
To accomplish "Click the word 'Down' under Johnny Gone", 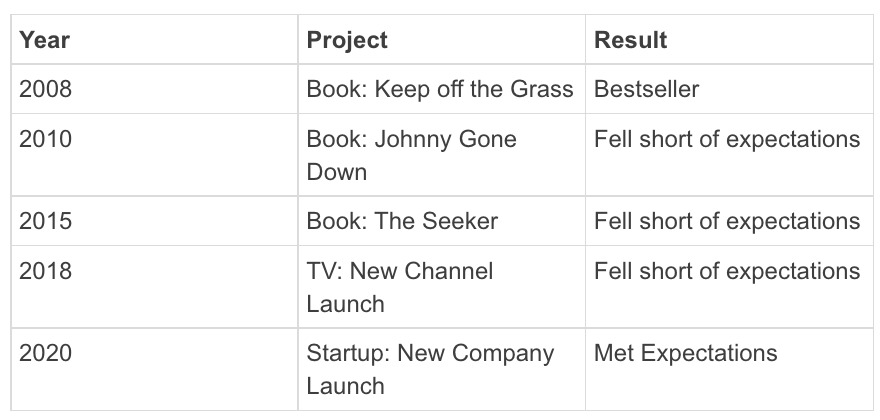I will 337,171.
